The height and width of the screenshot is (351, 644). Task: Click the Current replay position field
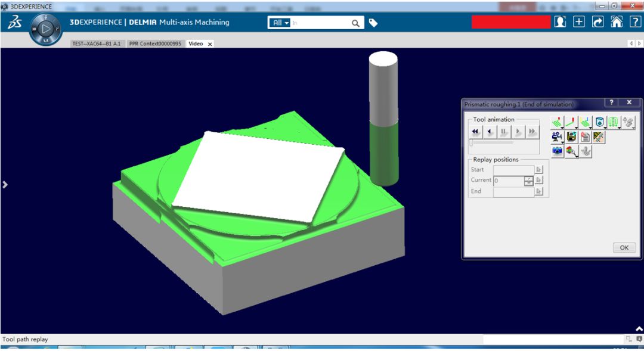[509, 181]
